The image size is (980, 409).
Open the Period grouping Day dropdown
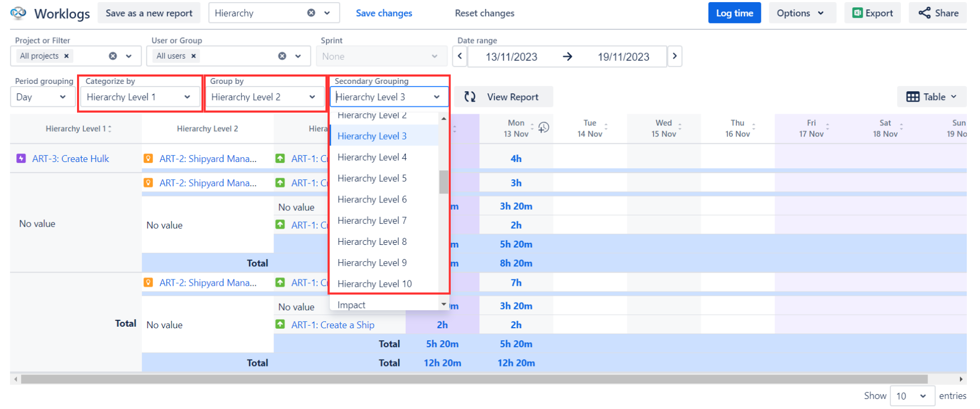click(x=41, y=97)
